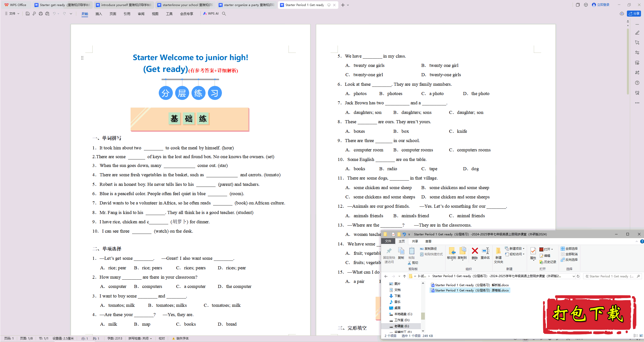Screen dimensions: 644x342
Task: Open the settings sliders icon in right sidebar
Action: (x=637, y=53)
